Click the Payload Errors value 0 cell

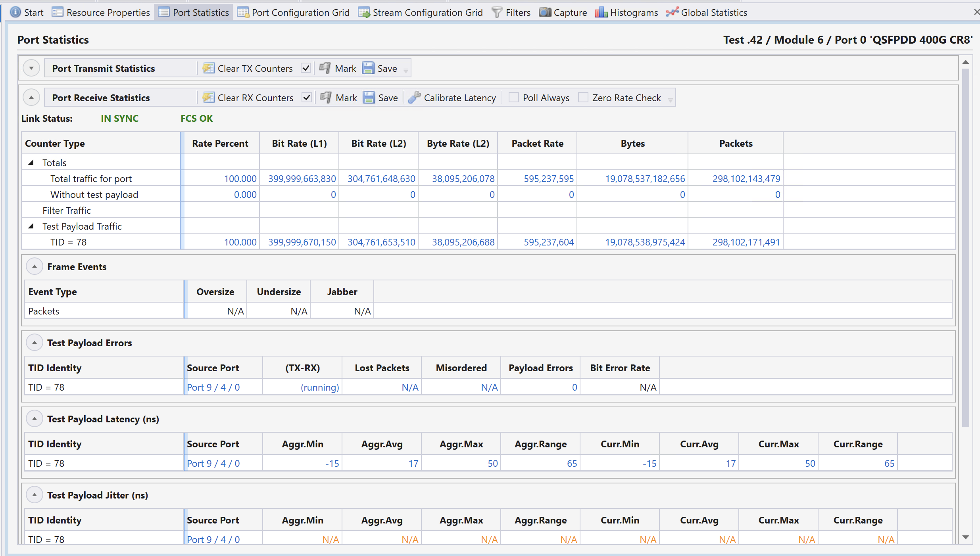(x=540, y=387)
